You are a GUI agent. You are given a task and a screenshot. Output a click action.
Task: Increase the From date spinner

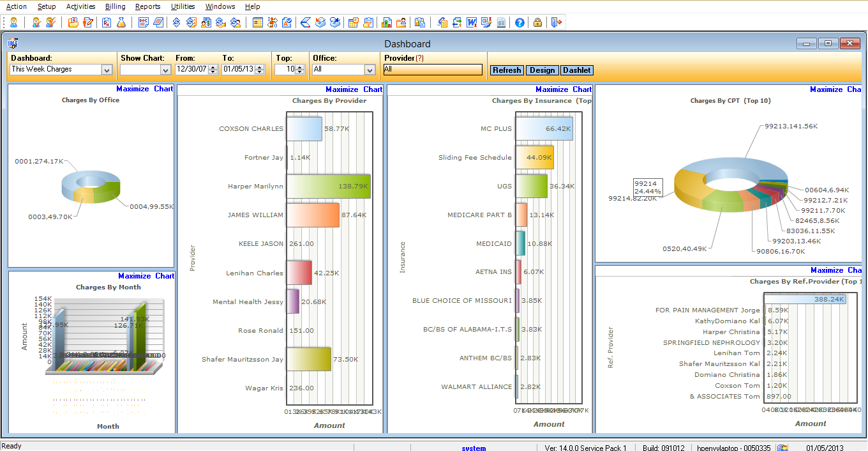213,67
